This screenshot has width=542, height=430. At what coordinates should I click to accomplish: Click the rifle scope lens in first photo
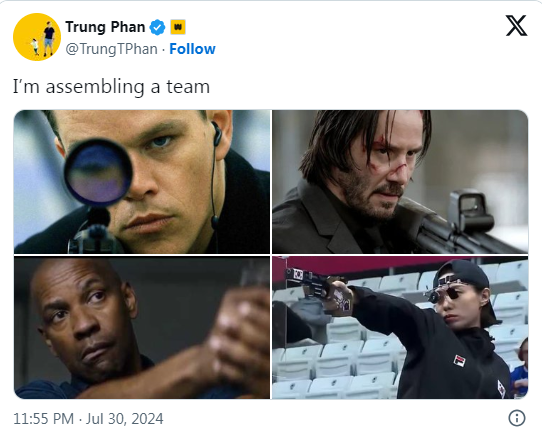(98, 172)
